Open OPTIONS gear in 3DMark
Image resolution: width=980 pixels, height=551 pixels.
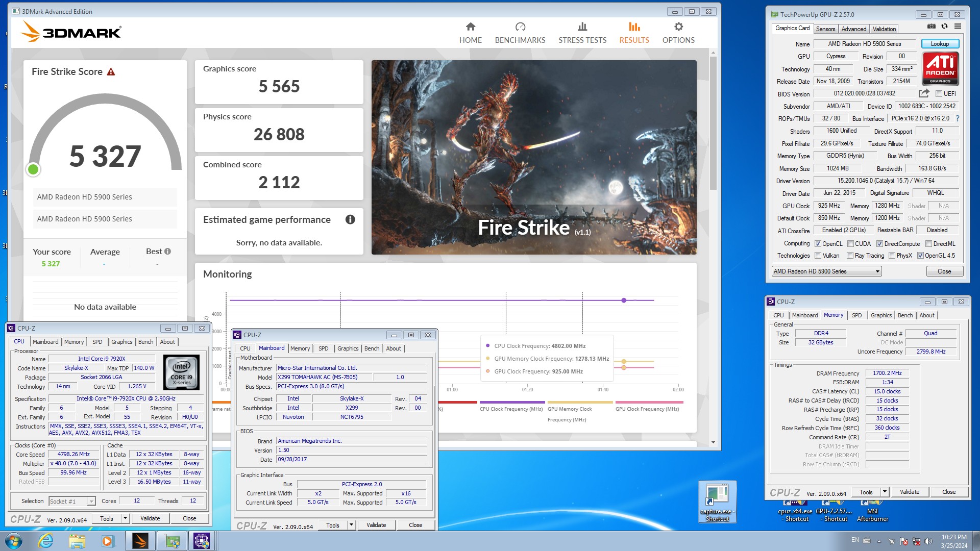pos(678,33)
